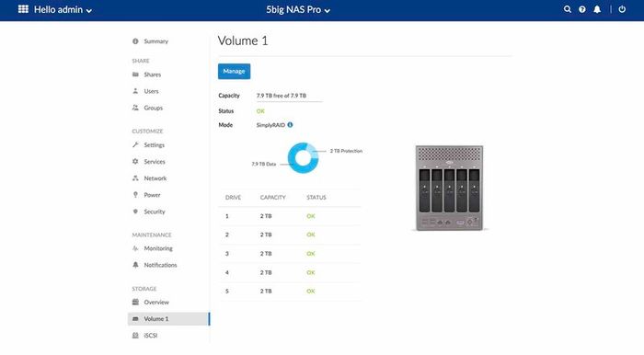Click the volume Status OK value

pyautogui.click(x=260, y=110)
